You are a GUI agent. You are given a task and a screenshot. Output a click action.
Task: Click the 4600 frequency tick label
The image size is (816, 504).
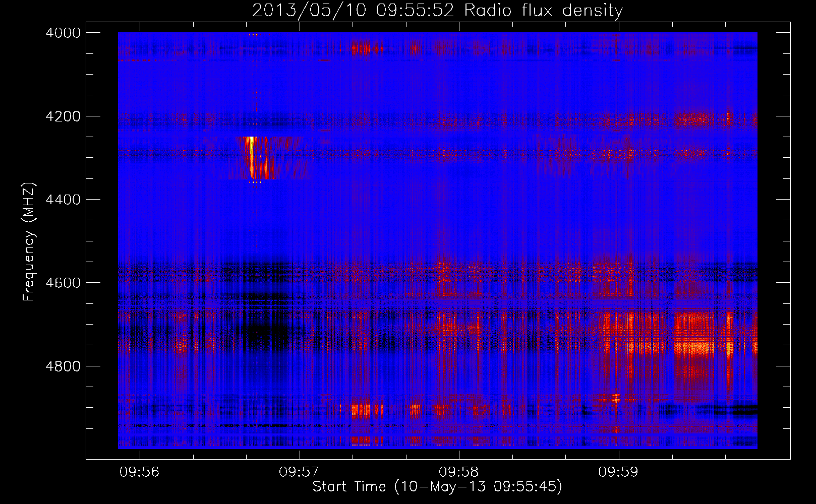[63, 283]
